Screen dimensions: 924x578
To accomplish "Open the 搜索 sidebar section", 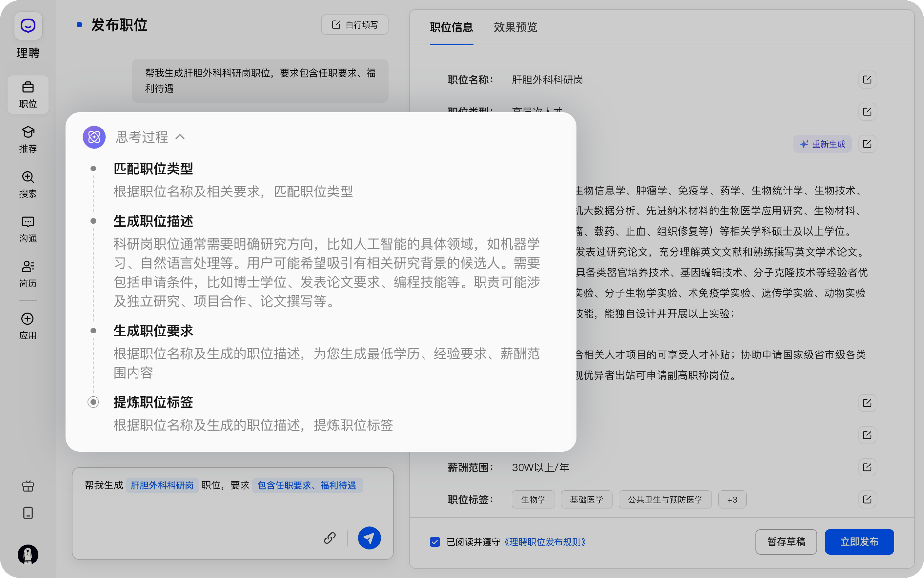I will tap(28, 184).
